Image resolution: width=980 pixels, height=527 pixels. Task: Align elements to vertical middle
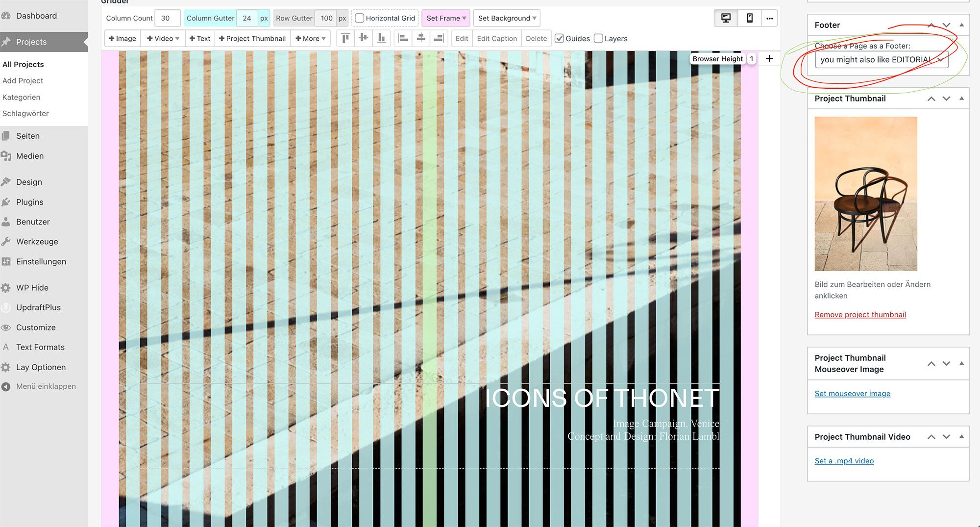point(364,38)
